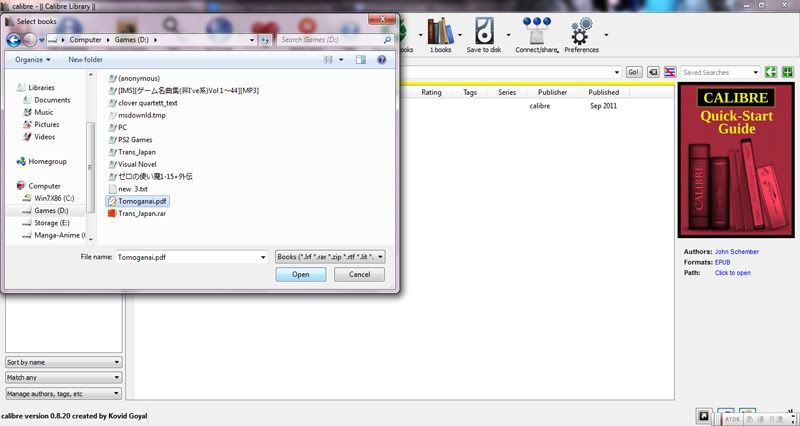The width and height of the screenshot is (800, 426).
Task: Select Libraries in the navigation pane
Action: pyautogui.click(x=41, y=88)
